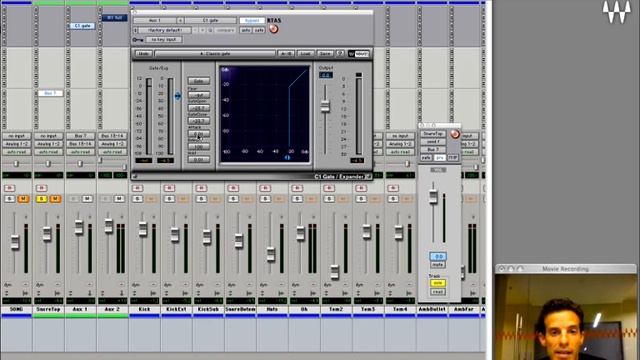The image size is (640, 360).
Task: Click the red target button in C1 plugin header
Action: (273, 29)
